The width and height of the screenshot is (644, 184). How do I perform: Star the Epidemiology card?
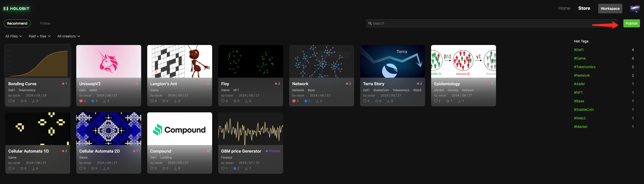coord(447,101)
